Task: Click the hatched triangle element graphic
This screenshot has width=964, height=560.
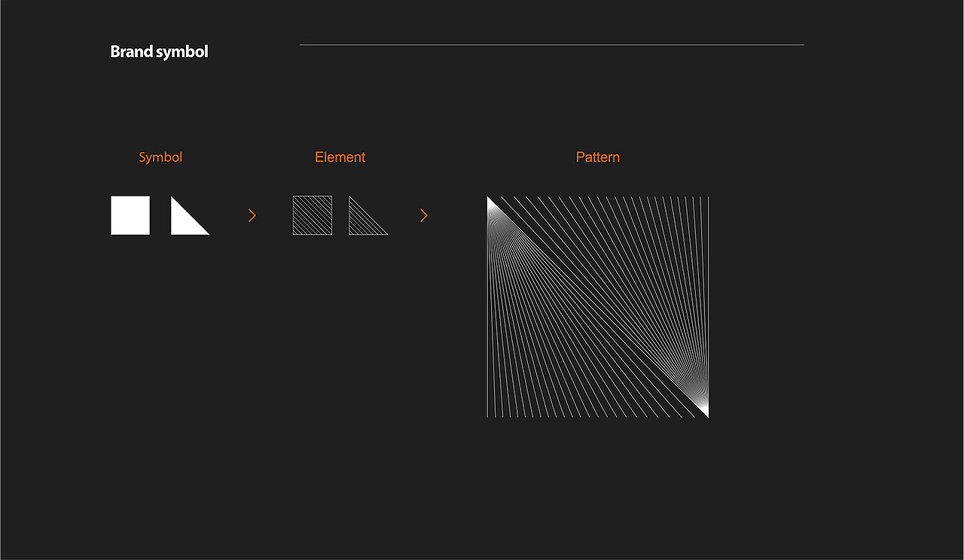Action: pyautogui.click(x=368, y=217)
